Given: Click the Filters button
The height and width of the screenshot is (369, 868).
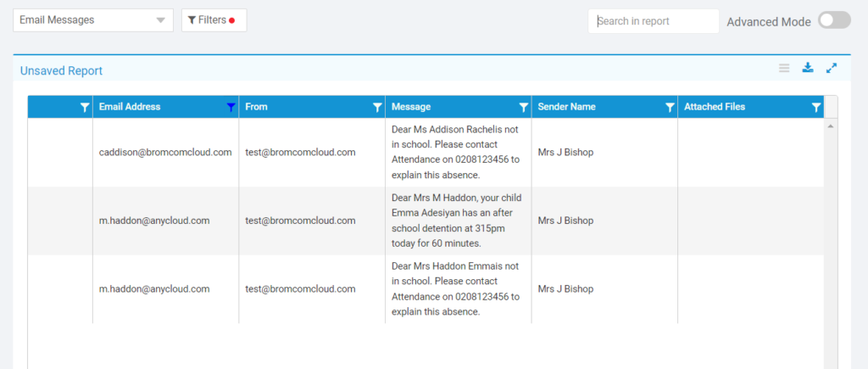Looking at the screenshot, I should [214, 20].
